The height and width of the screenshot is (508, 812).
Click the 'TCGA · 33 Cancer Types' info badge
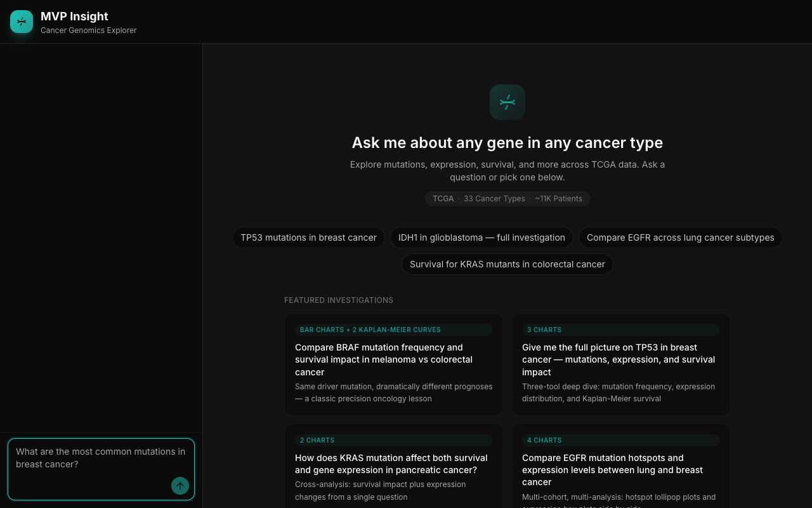(x=507, y=198)
